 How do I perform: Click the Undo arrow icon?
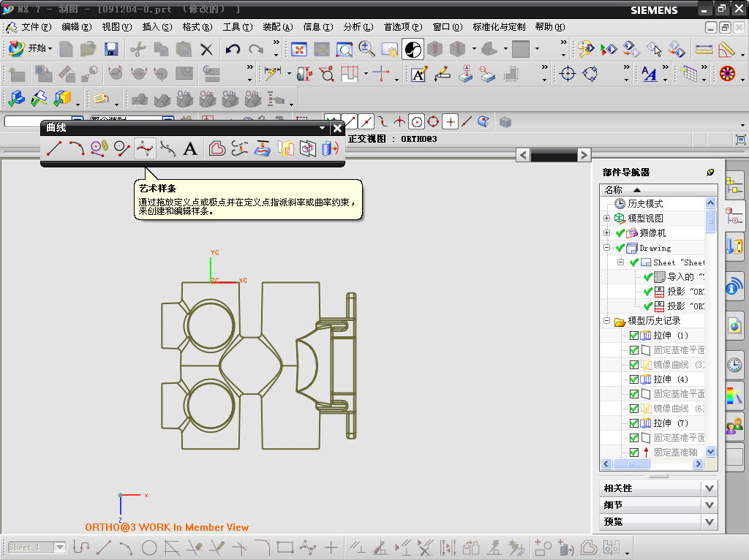point(233,50)
